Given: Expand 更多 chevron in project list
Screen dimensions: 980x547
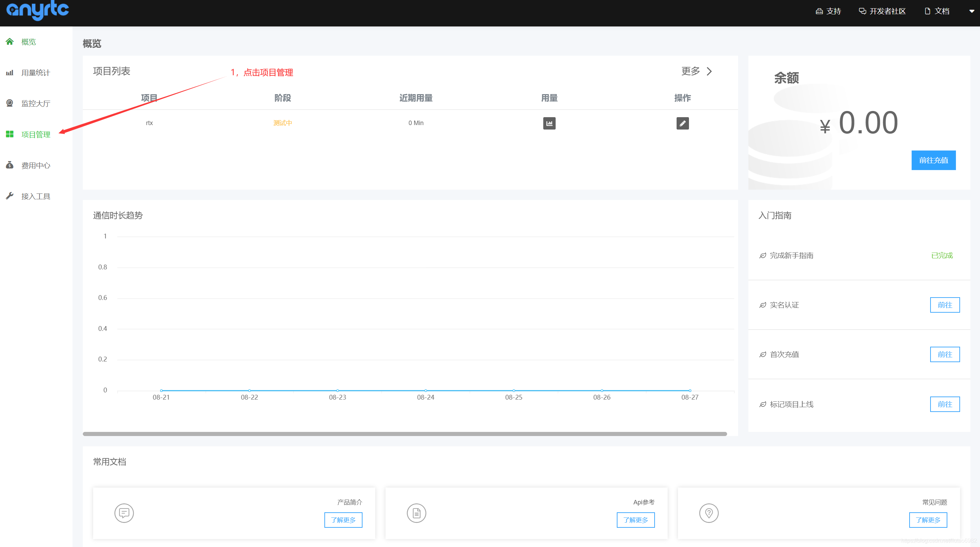Looking at the screenshot, I should click(709, 71).
